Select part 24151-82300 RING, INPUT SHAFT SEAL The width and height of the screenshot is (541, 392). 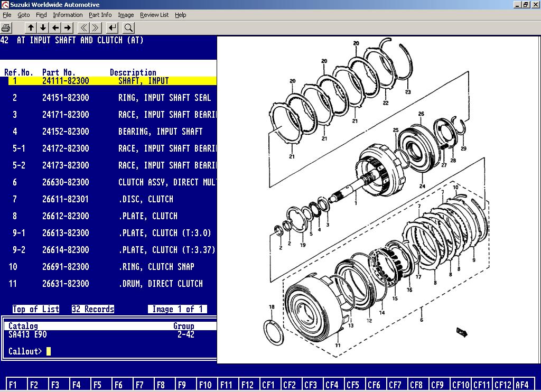(x=112, y=98)
